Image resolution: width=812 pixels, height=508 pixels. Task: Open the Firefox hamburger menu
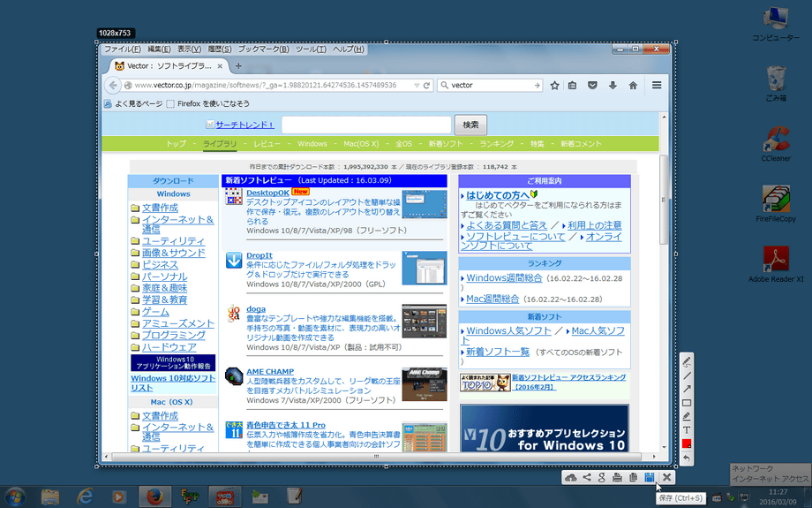[657, 86]
